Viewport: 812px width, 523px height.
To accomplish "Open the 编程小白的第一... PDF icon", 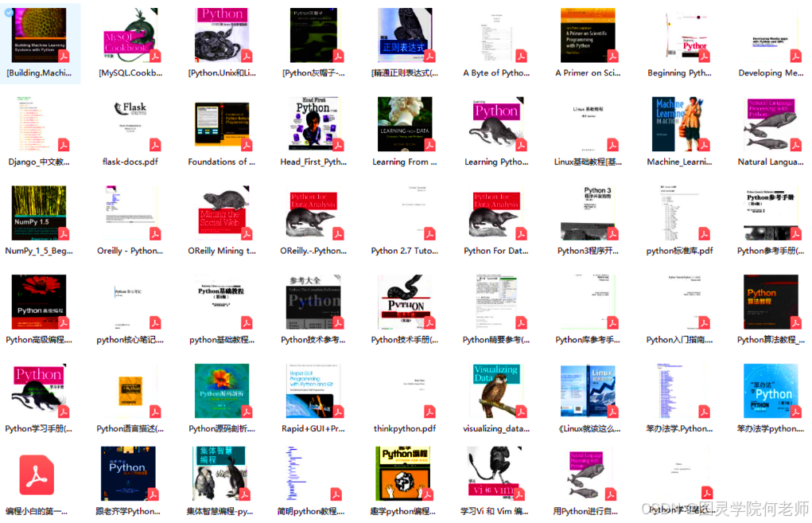I will pyautogui.click(x=37, y=474).
